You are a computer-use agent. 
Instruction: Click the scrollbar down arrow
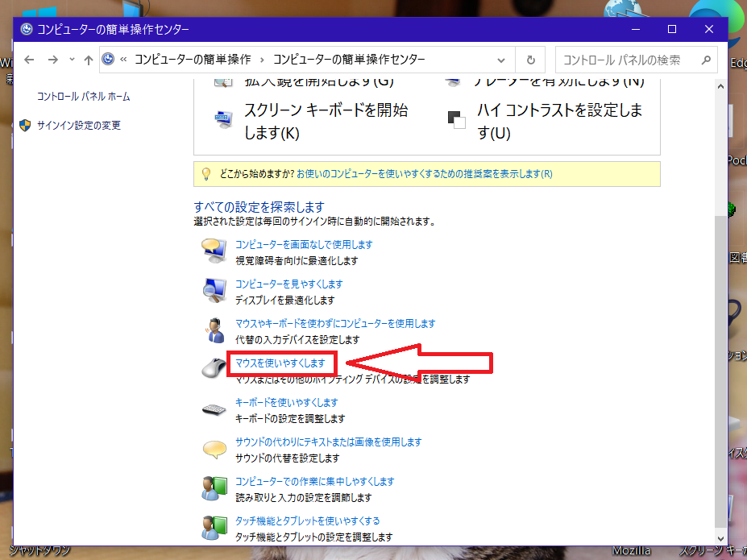pos(720,538)
